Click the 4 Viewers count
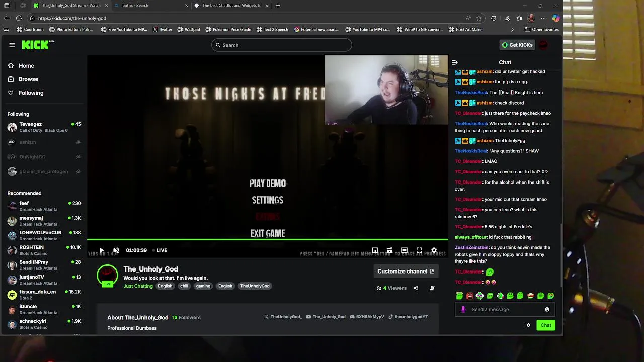This screenshot has height=362, width=644. (x=391, y=288)
